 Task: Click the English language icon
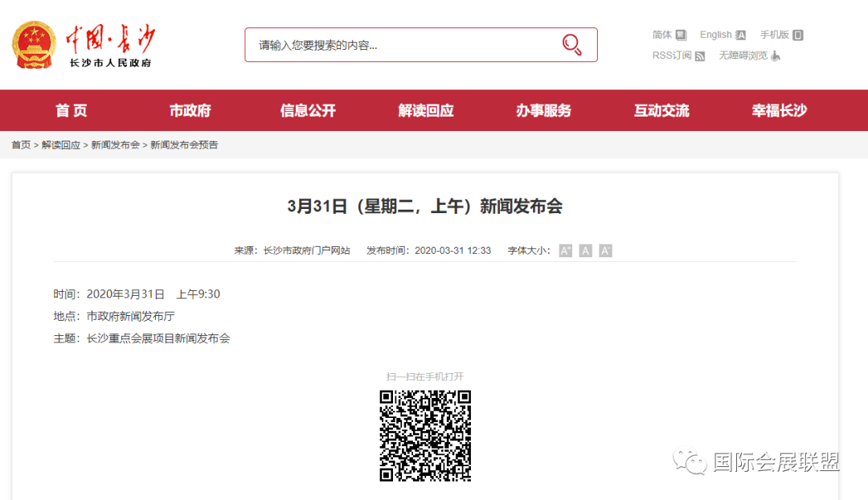click(740, 35)
